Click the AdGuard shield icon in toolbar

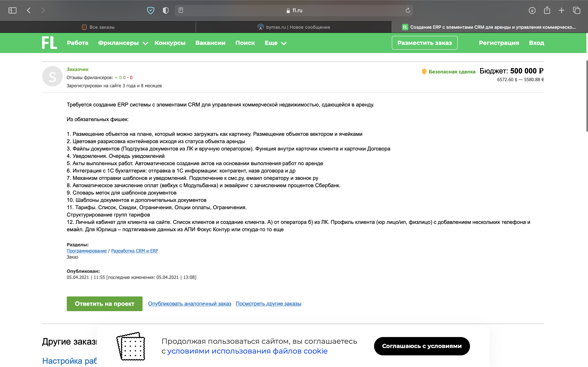point(151,10)
